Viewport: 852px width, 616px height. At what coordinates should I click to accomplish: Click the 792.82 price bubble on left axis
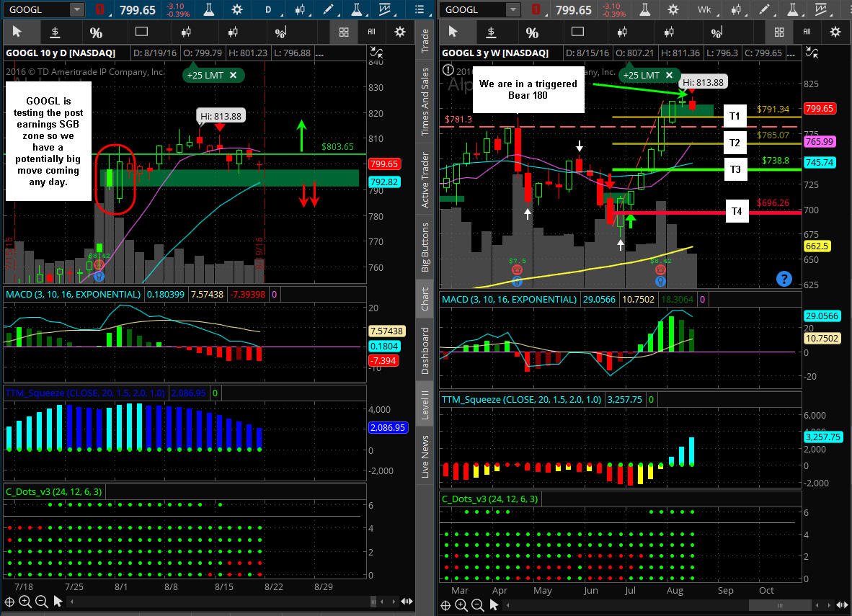coord(384,182)
